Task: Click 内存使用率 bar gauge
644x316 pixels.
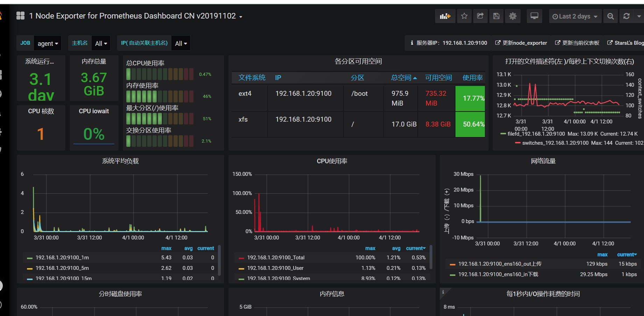Action: tap(160, 96)
